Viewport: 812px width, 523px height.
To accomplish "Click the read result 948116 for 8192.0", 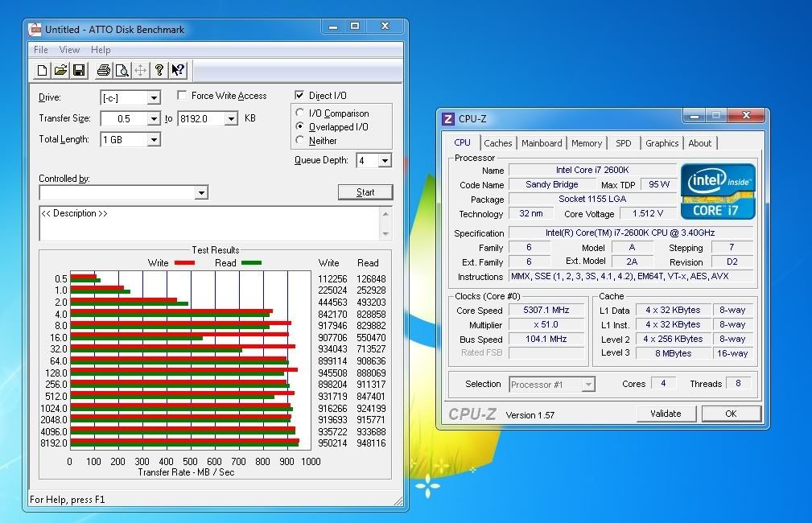I will tap(371, 443).
